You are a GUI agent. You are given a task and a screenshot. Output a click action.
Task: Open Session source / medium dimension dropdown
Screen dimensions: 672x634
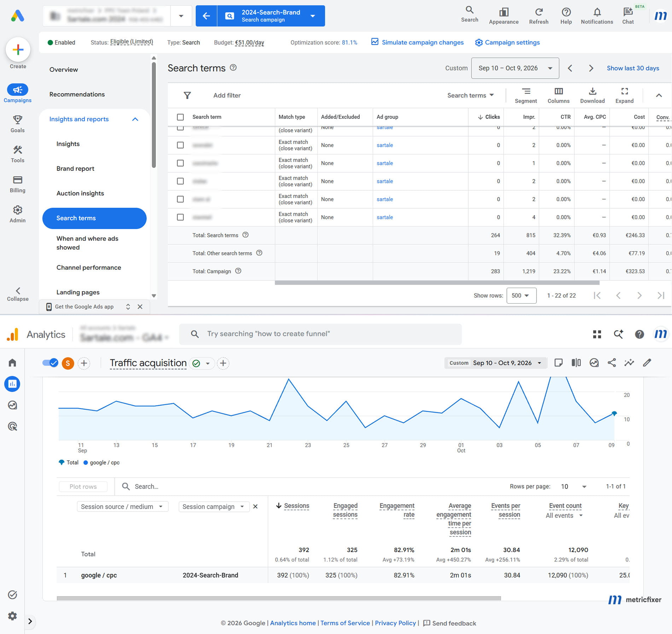click(122, 507)
